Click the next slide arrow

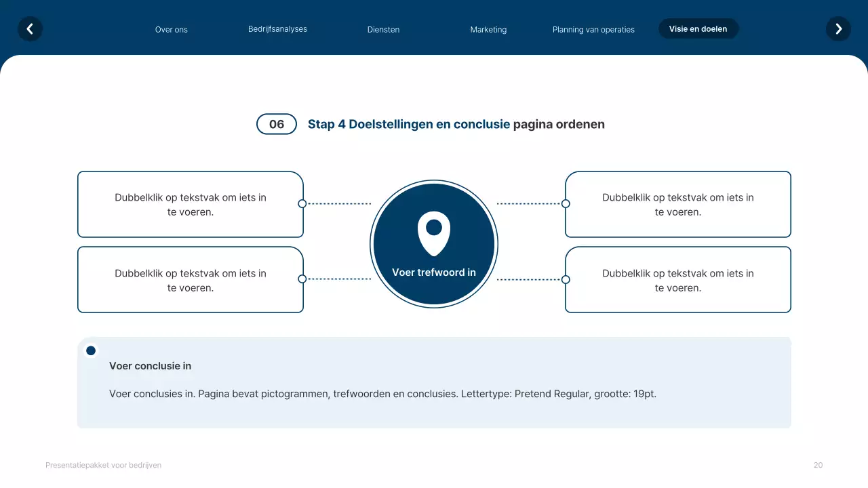tap(838, 28)
